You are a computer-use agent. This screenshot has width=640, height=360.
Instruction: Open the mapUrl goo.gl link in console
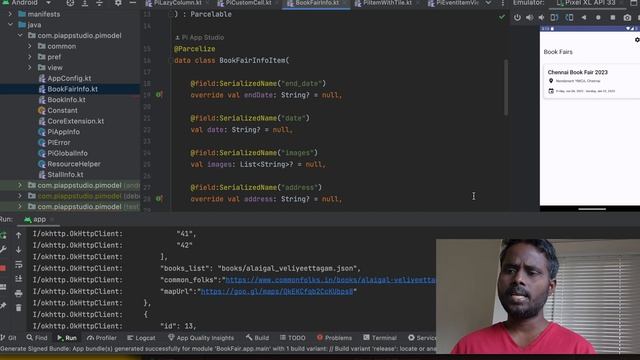[x=277, y=291]
